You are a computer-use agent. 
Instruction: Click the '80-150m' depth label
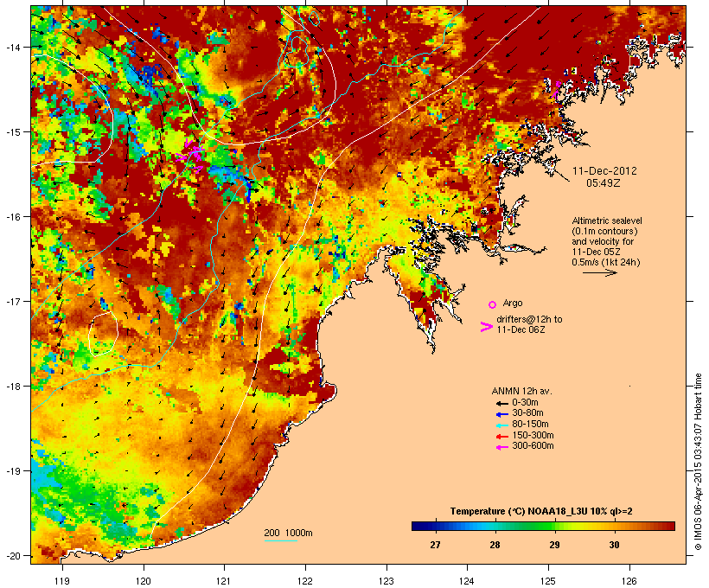coord(530,425)
